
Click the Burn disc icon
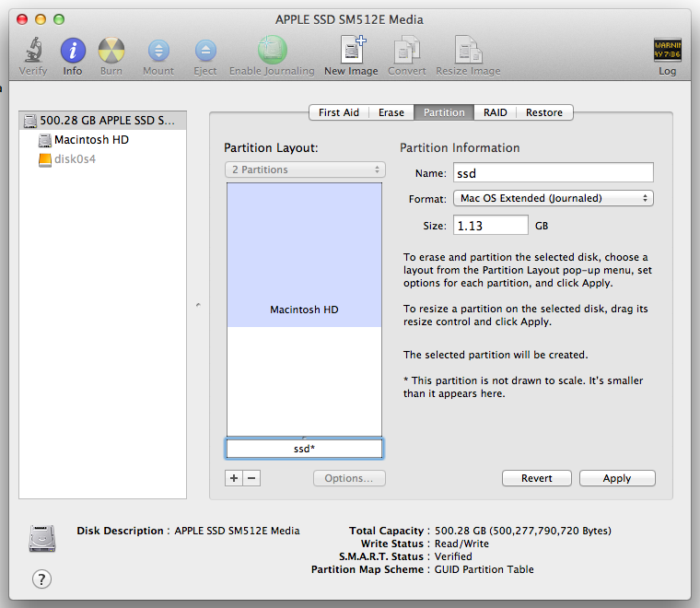click(x=111, y=52)
